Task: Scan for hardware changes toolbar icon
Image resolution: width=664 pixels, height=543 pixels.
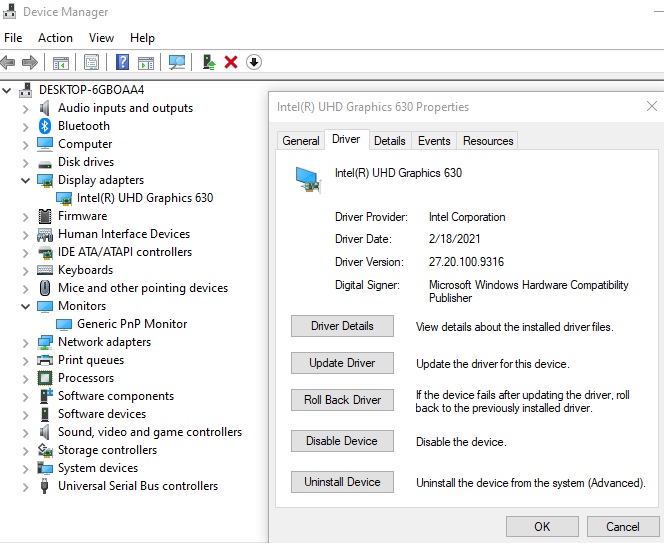Action: point(177,63)
